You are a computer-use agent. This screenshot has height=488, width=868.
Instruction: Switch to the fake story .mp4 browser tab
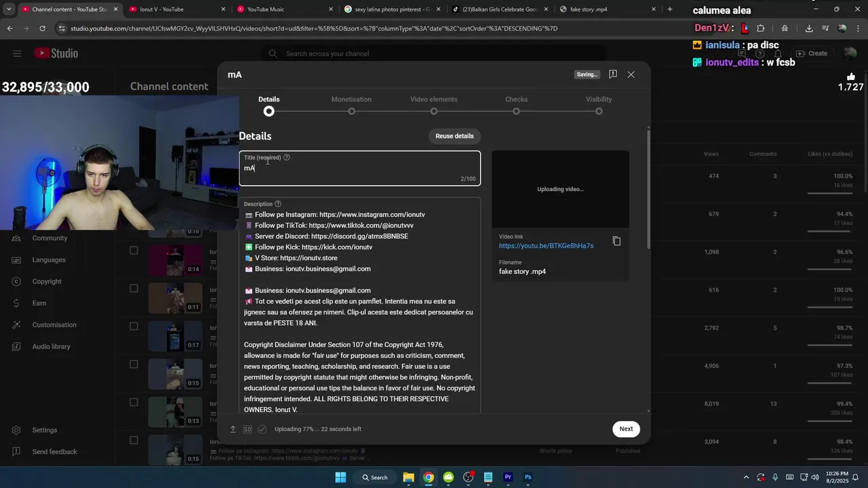(607, 9)
